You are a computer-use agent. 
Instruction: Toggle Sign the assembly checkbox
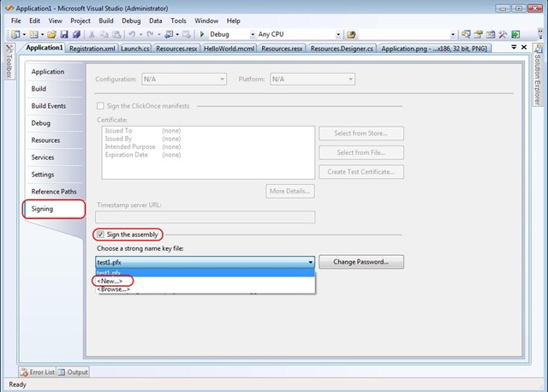(x=100, y=235)
